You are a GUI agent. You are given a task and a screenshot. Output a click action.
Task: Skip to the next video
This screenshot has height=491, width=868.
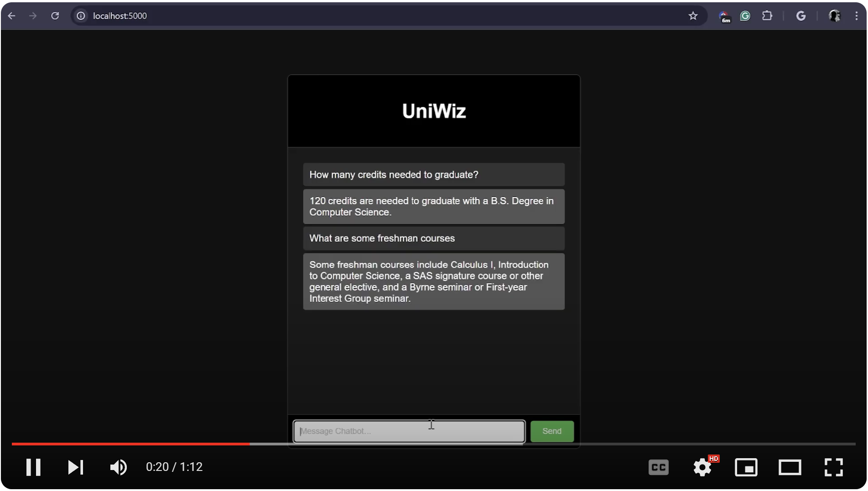(x=76, y=467)
